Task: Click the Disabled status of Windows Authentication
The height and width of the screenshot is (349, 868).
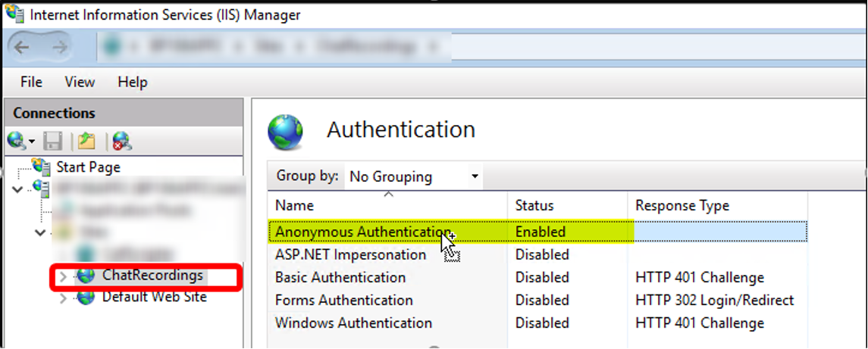Action: coord(543,323)
